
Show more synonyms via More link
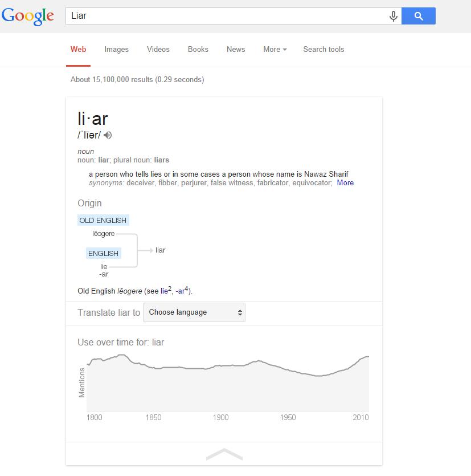tap(345, 183)
